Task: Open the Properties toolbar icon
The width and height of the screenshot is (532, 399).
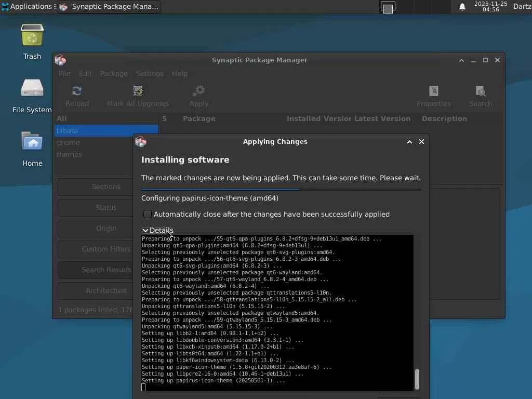Action: coord(434,91)
